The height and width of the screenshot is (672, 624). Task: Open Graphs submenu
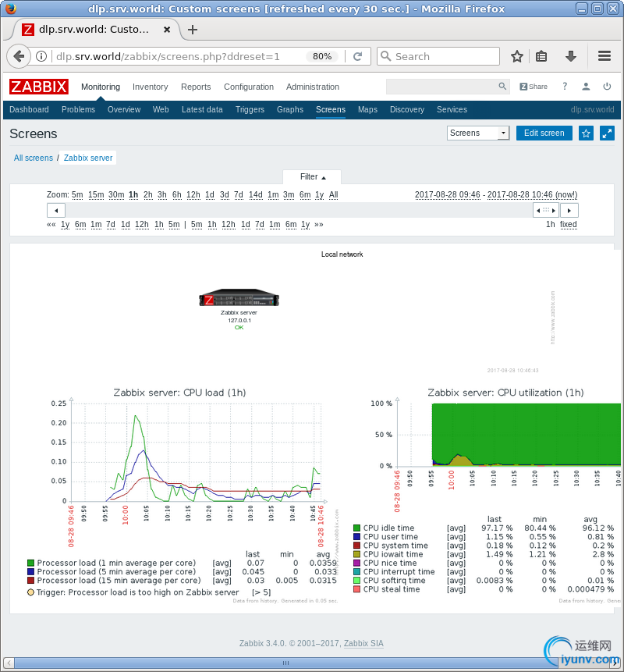tap(290, 109)
